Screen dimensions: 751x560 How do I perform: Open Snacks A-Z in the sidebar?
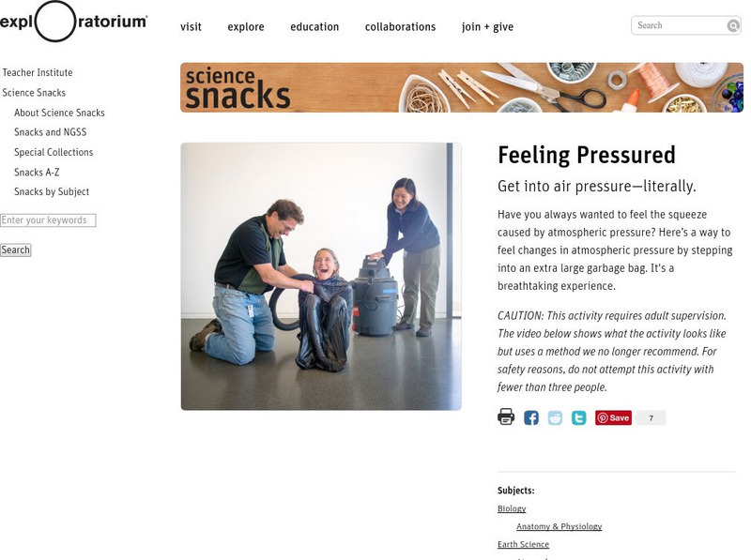[37, 173]
